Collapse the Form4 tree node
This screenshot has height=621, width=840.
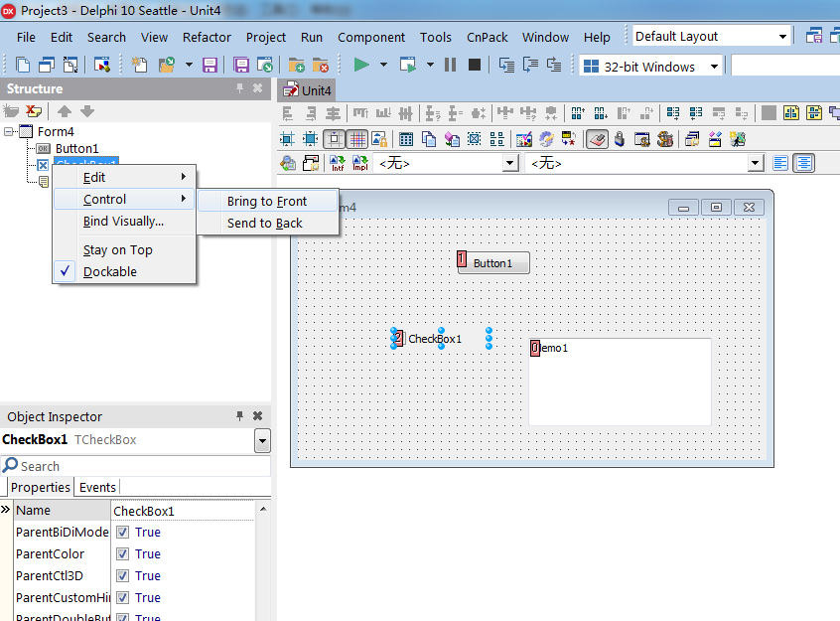[9, 131]
